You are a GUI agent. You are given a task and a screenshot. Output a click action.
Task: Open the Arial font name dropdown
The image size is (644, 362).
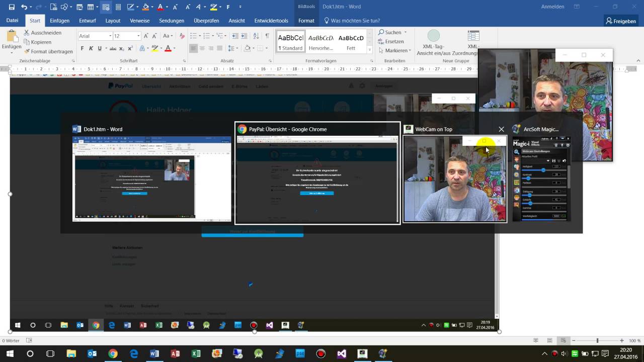110,36
